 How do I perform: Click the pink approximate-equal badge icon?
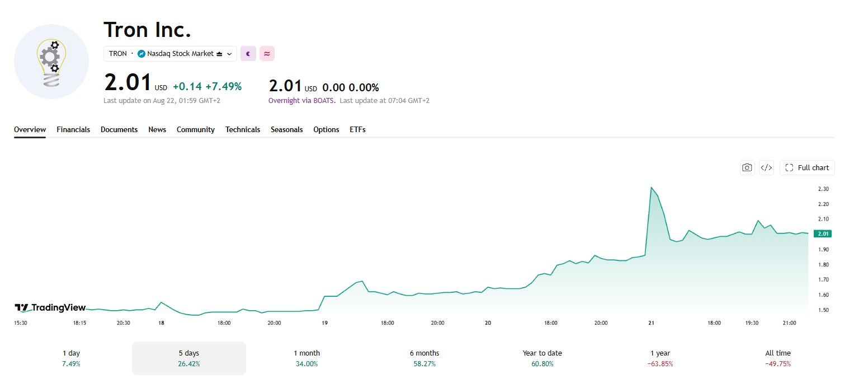[x=267, y=54]
